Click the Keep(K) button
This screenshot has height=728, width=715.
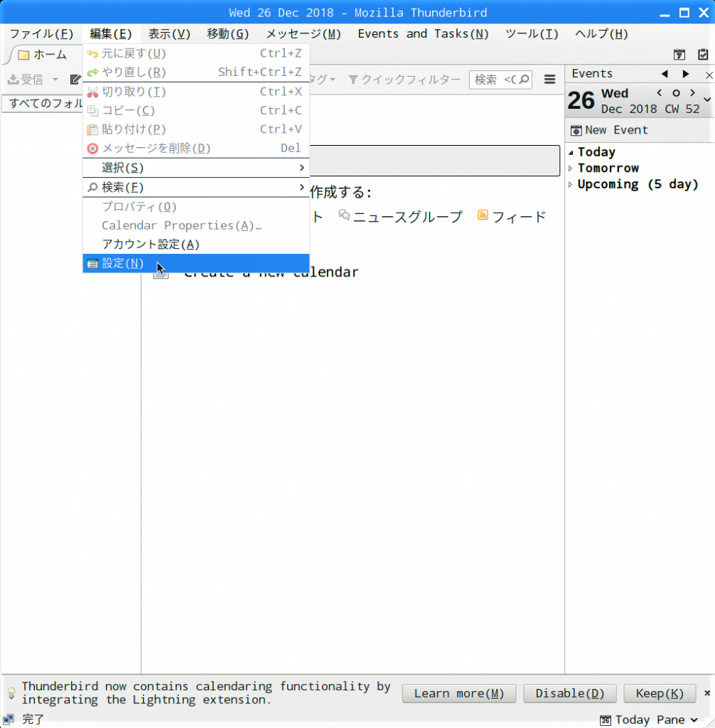tap(660, 693)
